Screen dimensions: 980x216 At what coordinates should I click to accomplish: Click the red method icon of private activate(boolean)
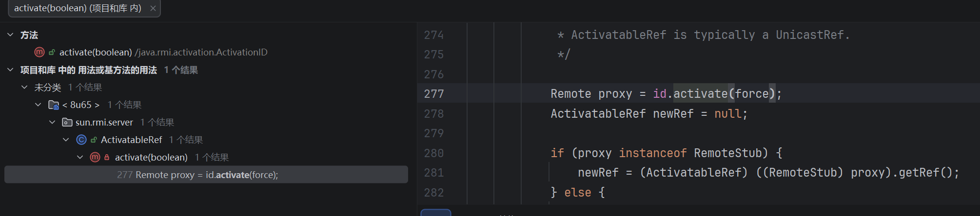[95, 157]
